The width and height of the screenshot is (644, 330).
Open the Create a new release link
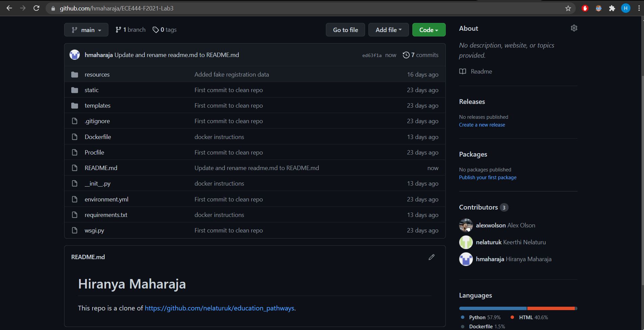[x=482, y=125]
